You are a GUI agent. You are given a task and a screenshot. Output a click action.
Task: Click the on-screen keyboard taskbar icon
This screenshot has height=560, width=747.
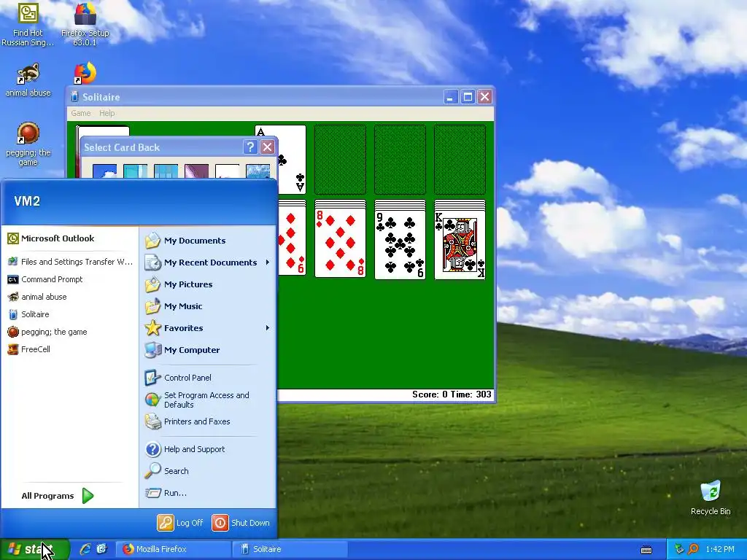(646, 550)
